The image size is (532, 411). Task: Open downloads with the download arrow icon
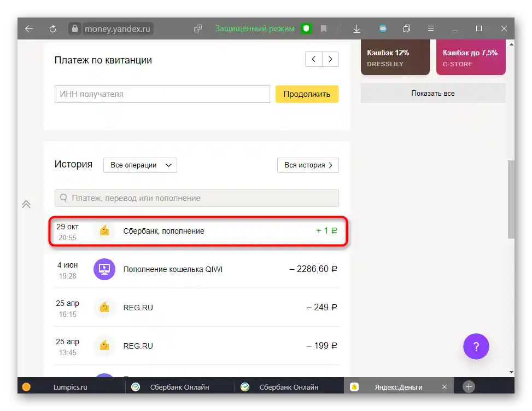(356, 29)
